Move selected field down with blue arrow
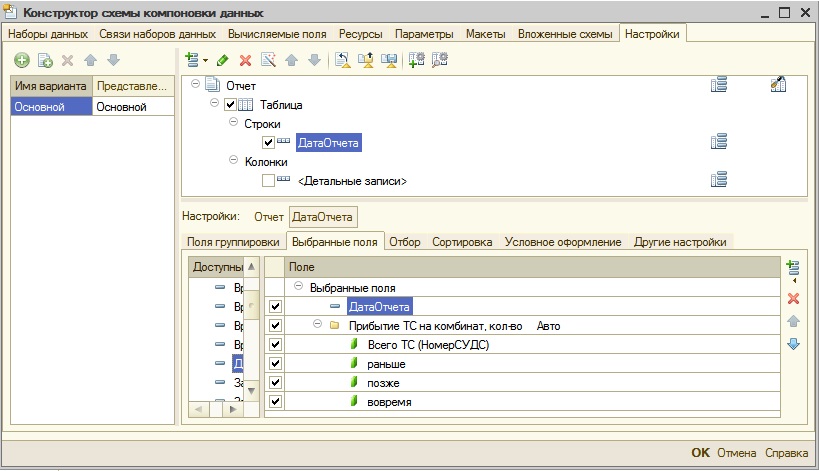 click(794, 344)
